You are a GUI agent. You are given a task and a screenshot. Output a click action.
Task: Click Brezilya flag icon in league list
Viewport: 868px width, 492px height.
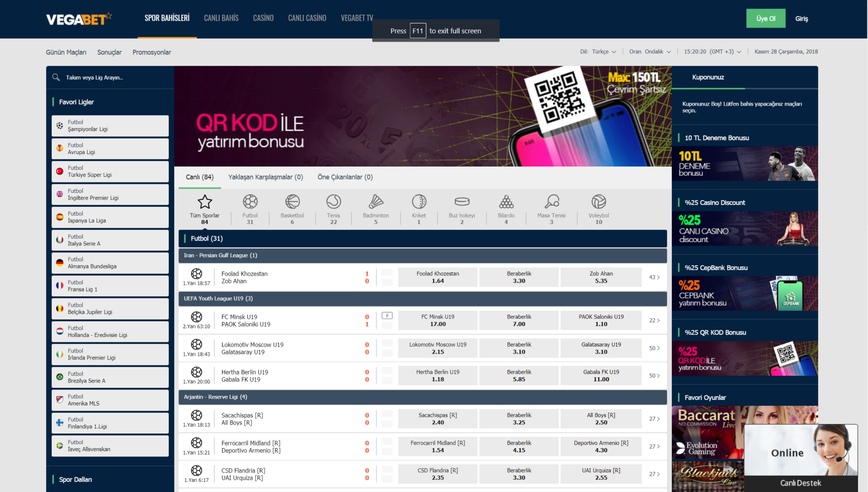point(60,377)
